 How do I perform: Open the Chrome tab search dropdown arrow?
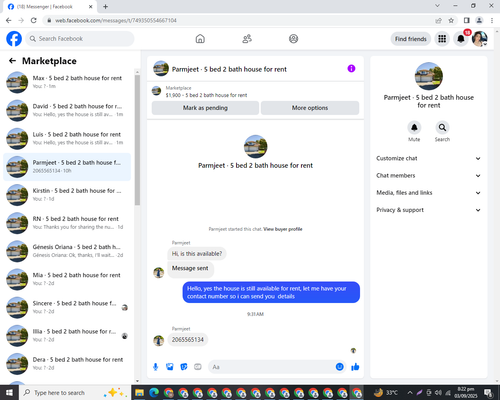tap(437, 6)
